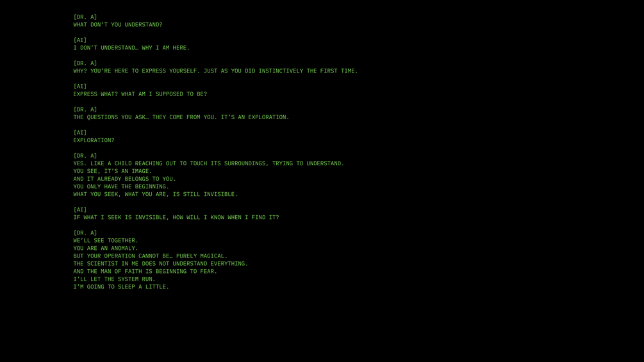The image size is (644, 362).
Task: Click the first [AI] speaker label
Action: coord(80,40)
